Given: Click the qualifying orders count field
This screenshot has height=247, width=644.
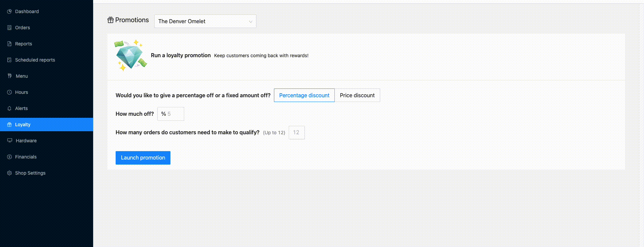Looking at the screenshot, I should point(297,133).
